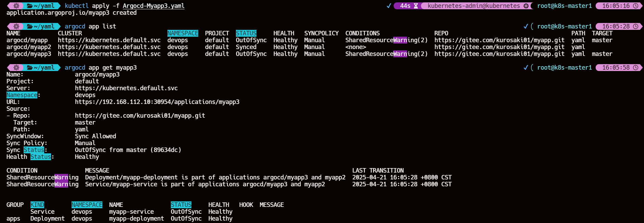
Task: Click the hourglass icon beside 44s
Action: point(416,6)
